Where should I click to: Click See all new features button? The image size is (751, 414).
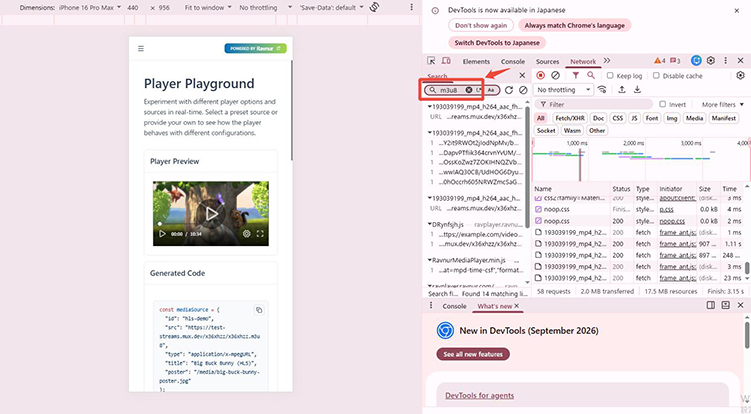tap(473, 354)
